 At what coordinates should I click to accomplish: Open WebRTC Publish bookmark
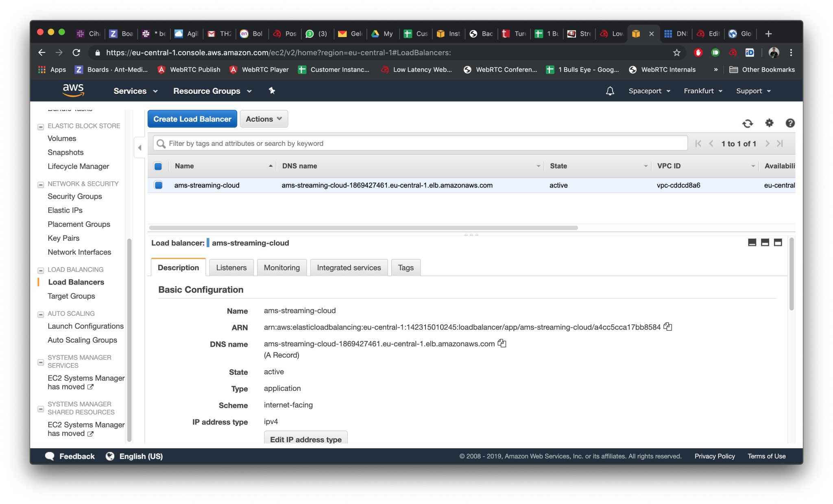(x=189, y=70)
